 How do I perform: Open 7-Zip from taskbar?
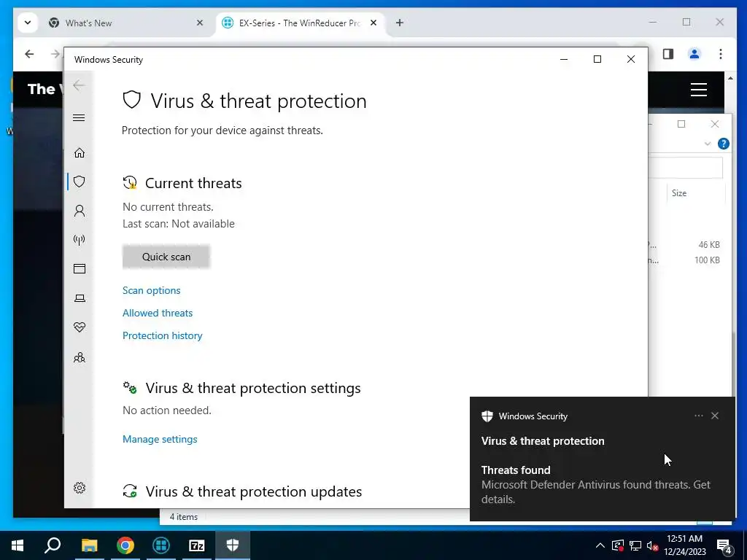(x=197, y=545)
